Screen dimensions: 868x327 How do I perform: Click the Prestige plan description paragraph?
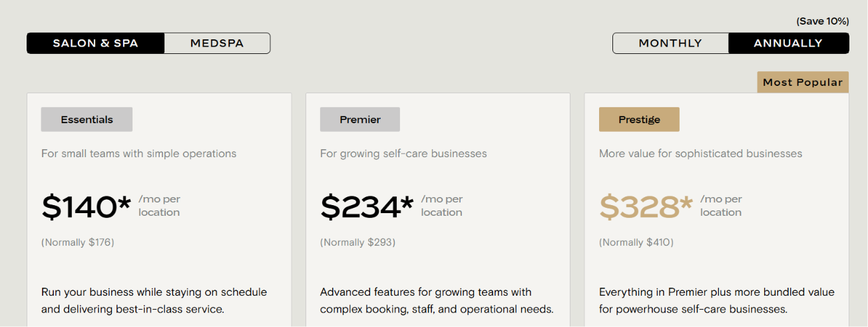[716, 301]
